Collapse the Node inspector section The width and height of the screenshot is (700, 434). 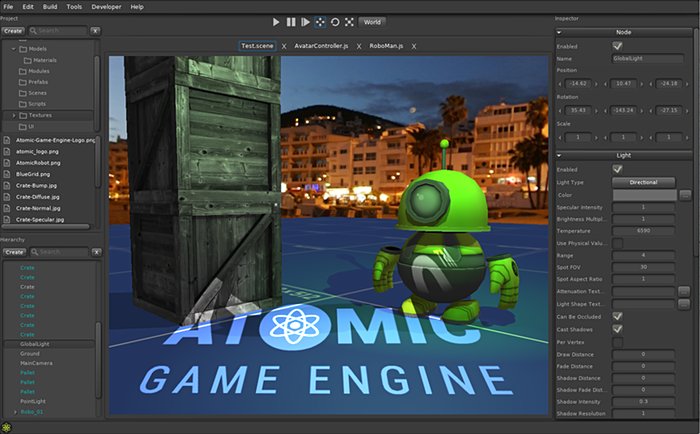point(559,32)
